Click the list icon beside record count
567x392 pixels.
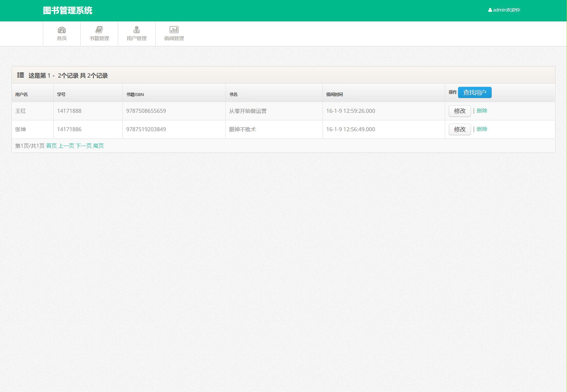(20, 75)
